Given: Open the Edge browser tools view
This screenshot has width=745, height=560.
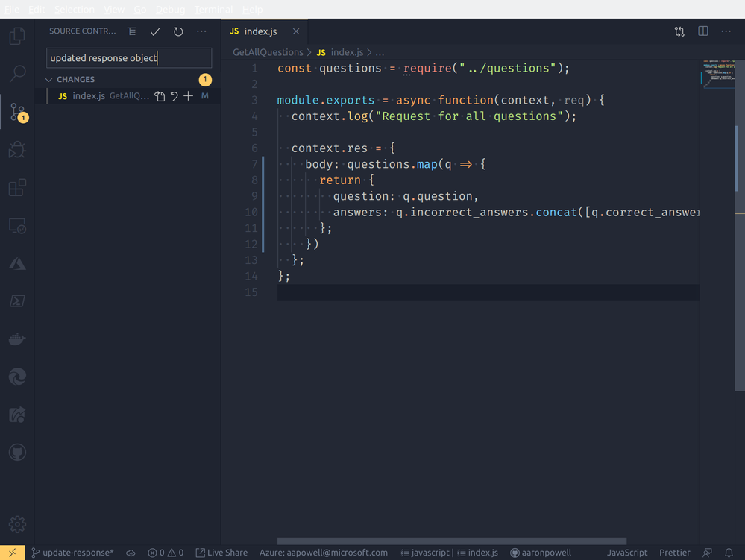Looking at the screenshot, I should pos(17,377).
